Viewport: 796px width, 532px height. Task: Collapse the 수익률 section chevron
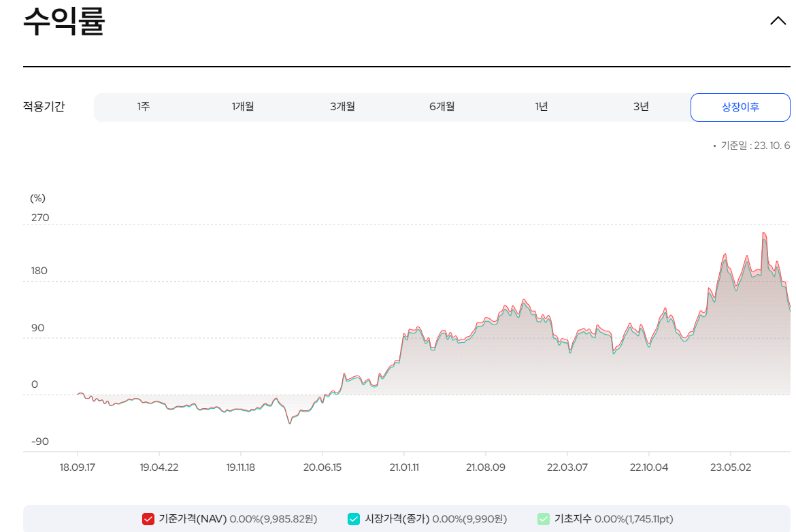coord(778,21)
